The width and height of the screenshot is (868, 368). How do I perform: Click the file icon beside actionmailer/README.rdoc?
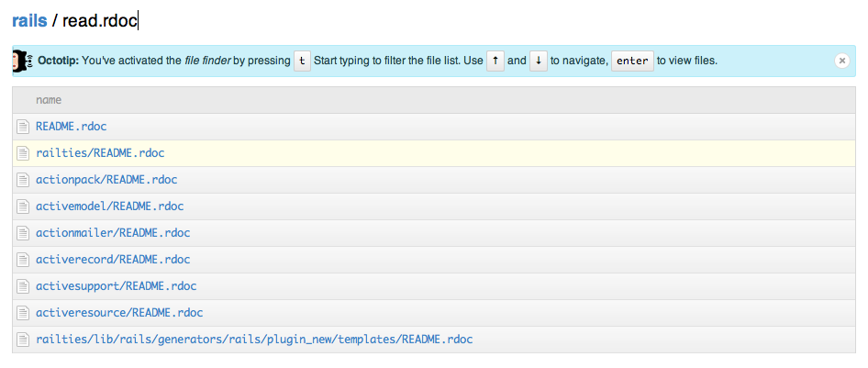point(23,233)
